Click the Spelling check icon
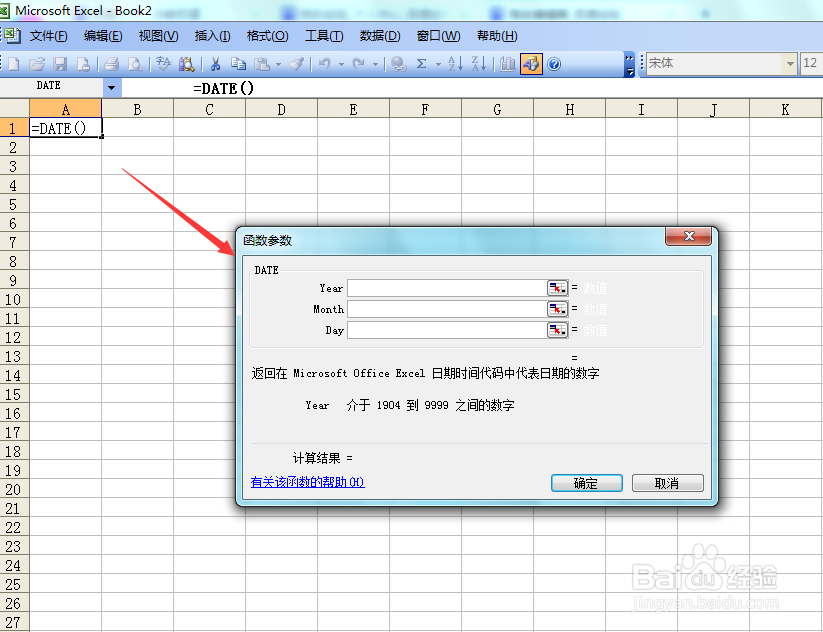Image resolution: width=823 pixels, height=632 pixels. [163, 64]
